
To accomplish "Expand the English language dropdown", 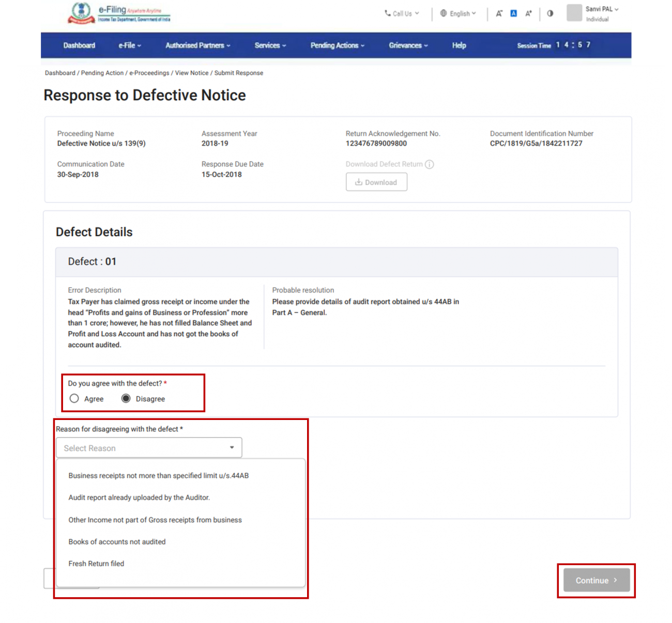I will click(458, 13).
